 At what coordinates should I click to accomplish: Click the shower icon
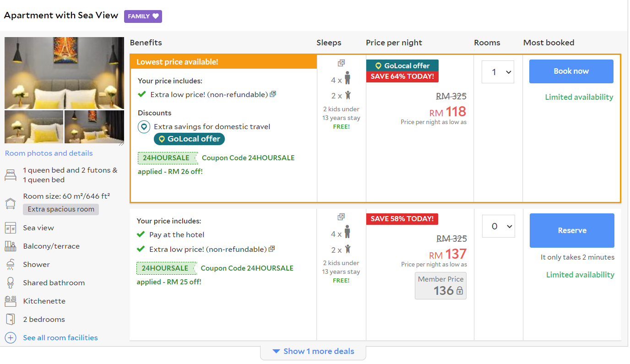coord(11,265)
